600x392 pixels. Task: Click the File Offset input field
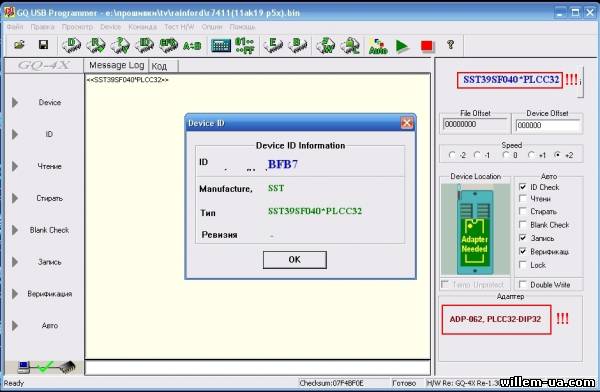click(x=475, y=124)
